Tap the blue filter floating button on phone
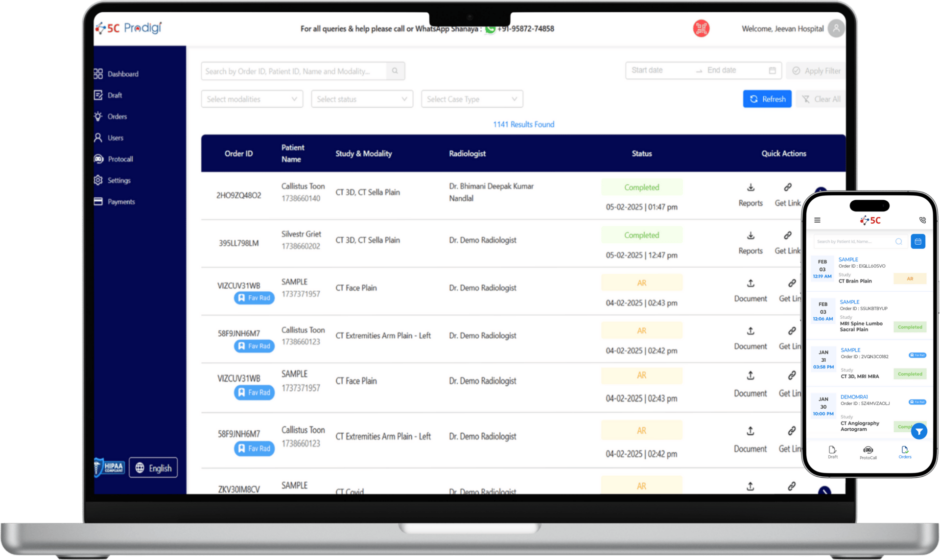 [919, 431]
